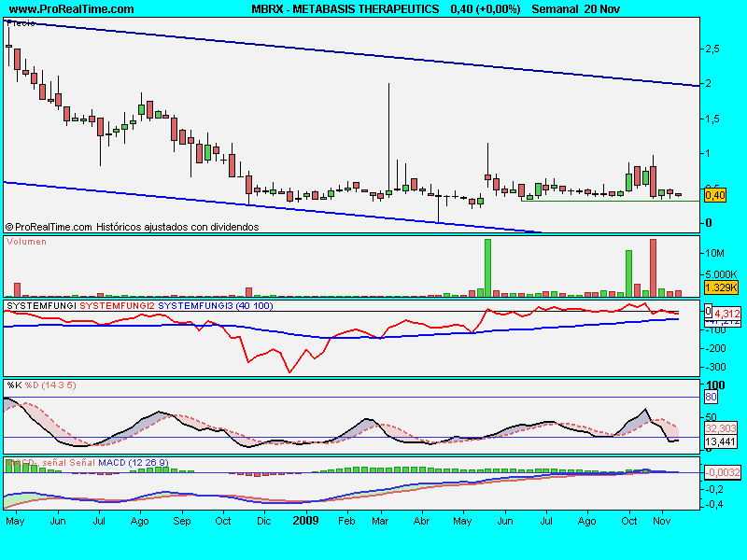This screenshot has width=747, height=560.
Task: Click the Nov month label on time axis
Action: [662, 521]
